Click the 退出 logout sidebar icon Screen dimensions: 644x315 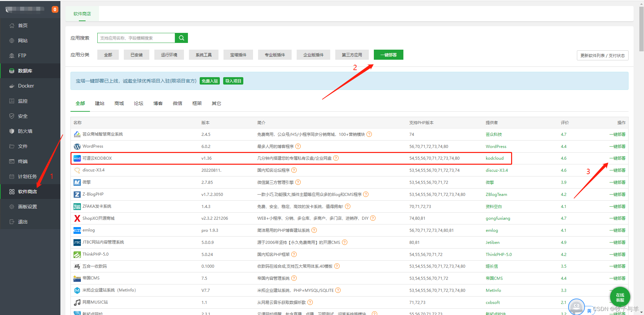[x=12, y=222]
